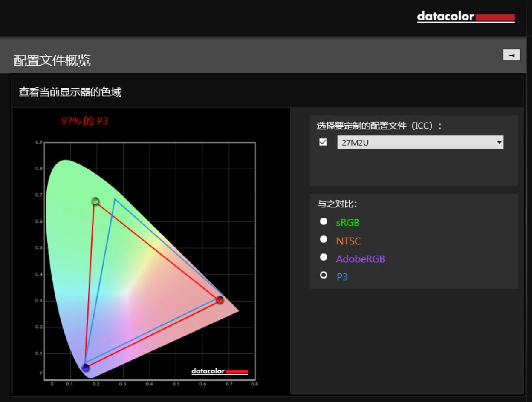Click the blue primary marker on gamut chart
The image size is (532, 402).
coord(86,368)
